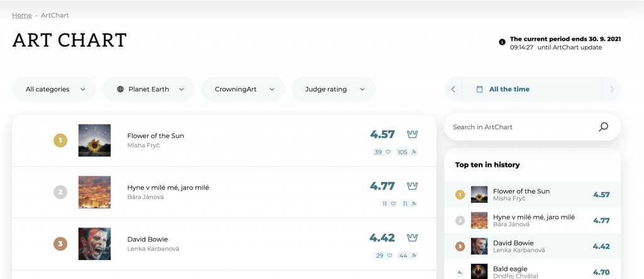Click the search magnifier icon
Screen dimensions: 644x279
603,127
